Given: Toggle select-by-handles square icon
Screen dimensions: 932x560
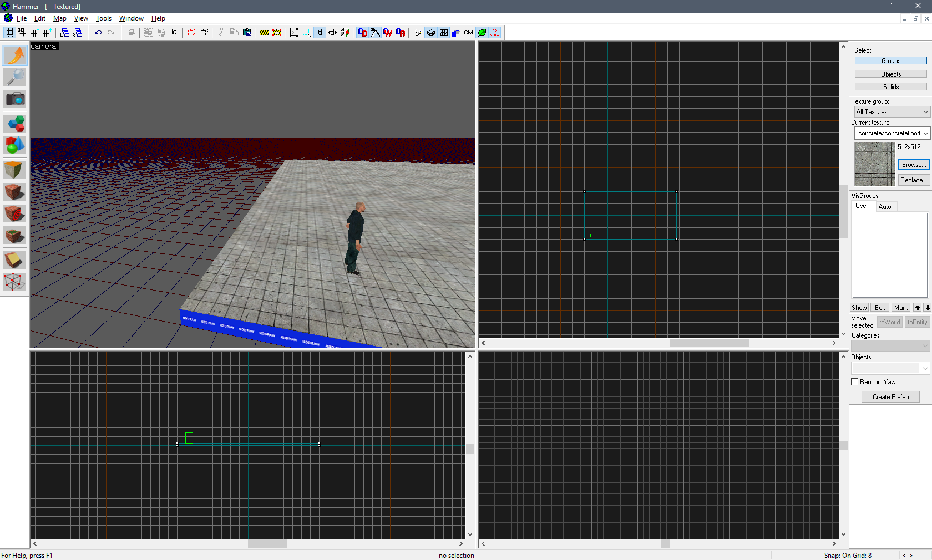Looking at the screenshot, I should pyautogui.click(x=293, y=33).
